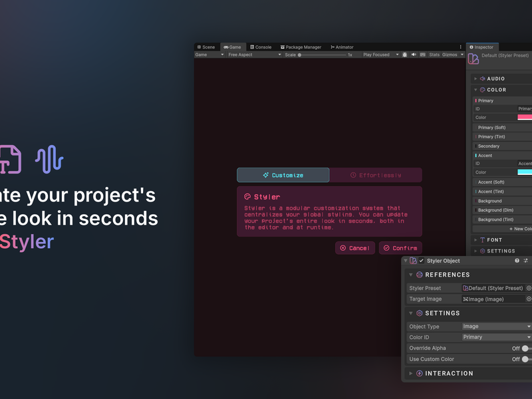Click the Customize tab button in Game view
The width and height of the screenshot is (532, 399).
(x=283, y=175)
